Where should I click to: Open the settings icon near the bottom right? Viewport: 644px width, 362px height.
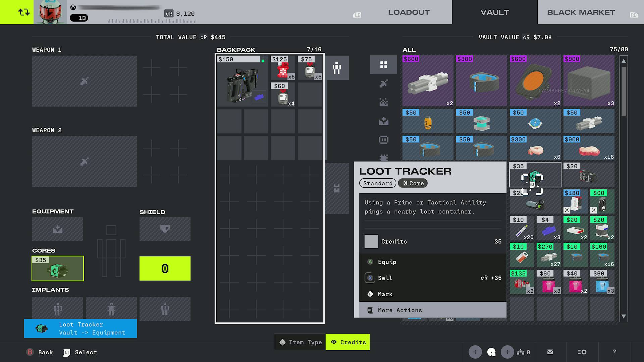coord(582,352)
